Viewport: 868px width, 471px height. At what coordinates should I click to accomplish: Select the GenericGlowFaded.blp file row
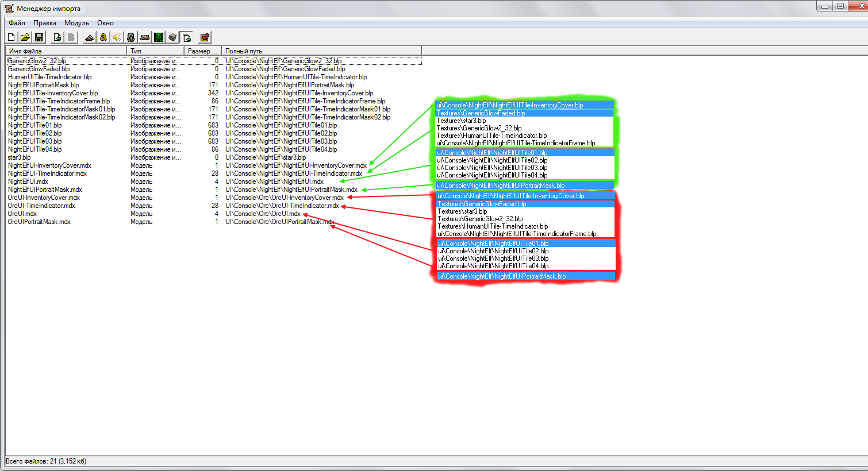pos(214,69)
